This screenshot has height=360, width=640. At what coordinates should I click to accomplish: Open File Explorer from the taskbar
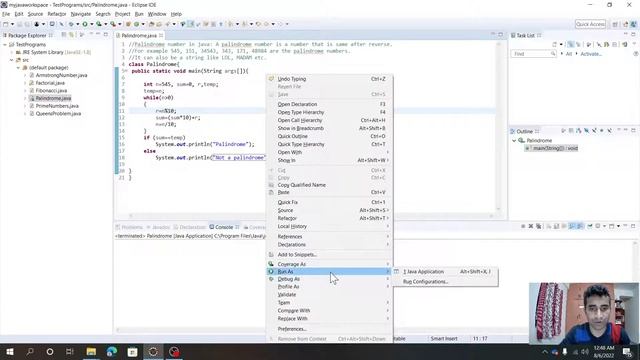[x=91, y=352]
